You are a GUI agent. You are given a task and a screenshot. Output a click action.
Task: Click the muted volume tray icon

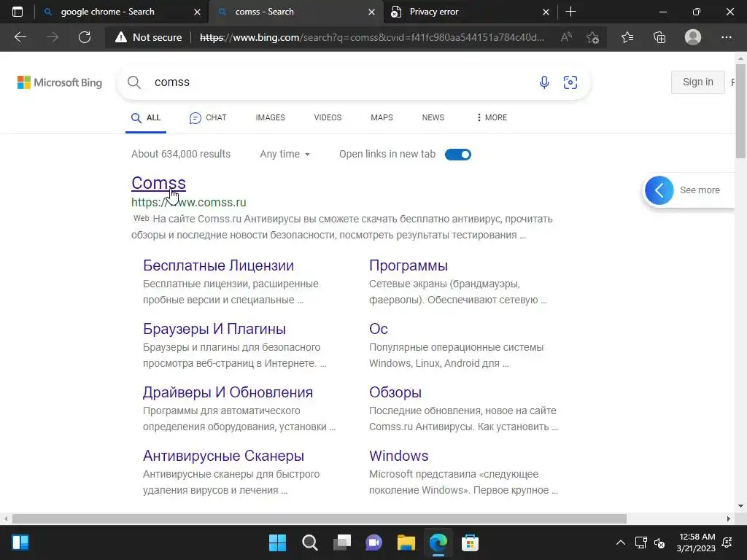[x=659, y=542]
